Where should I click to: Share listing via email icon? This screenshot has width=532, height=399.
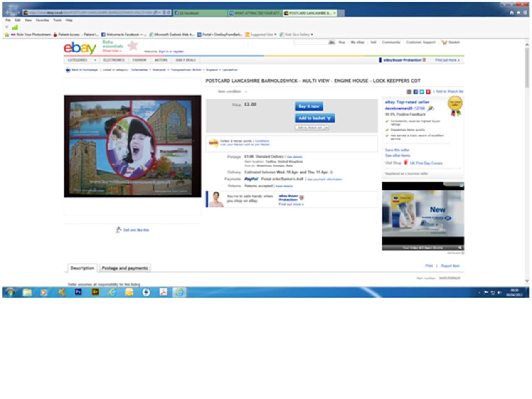tap(409, 92)
